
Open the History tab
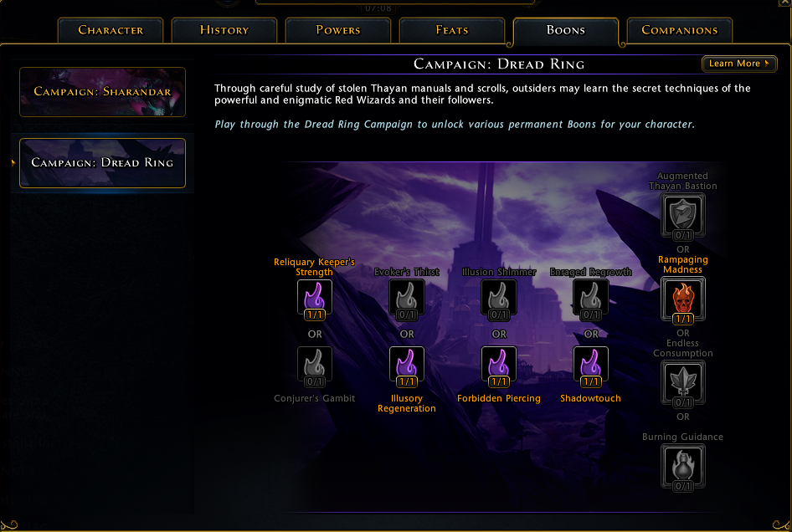pyautogui.click(x=224, y=30)
